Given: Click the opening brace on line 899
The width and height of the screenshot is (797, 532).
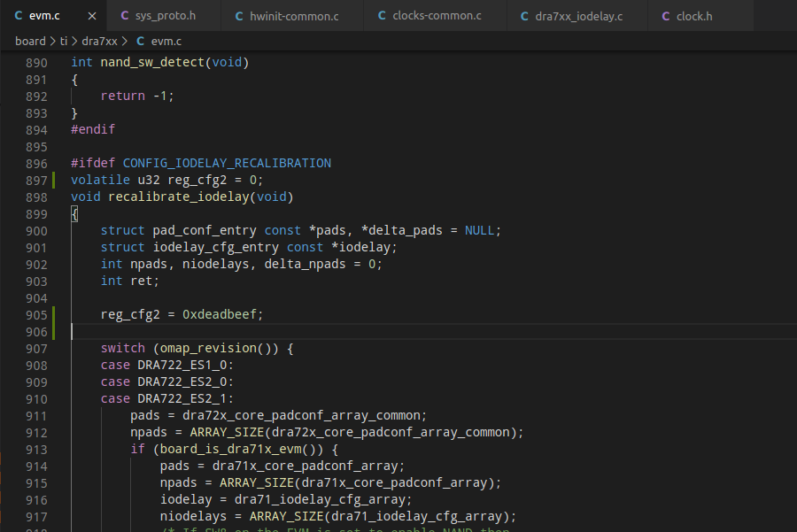Looking at the screenshot, I should click(x=74, y=213).
